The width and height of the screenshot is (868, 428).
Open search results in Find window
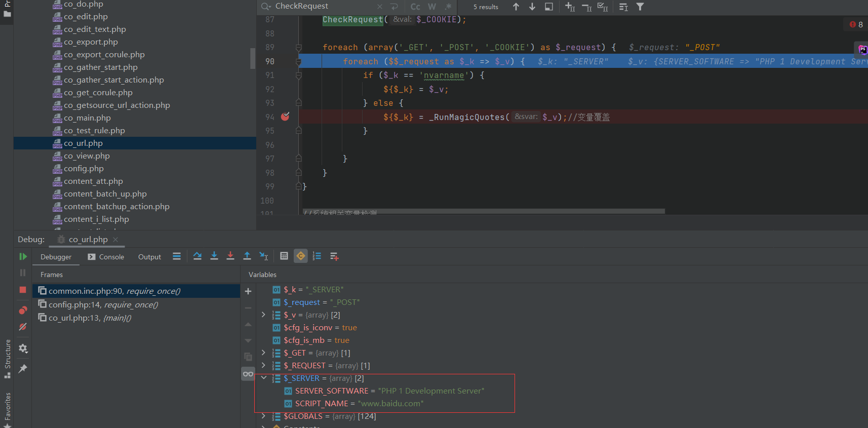(x=549, y=7)
